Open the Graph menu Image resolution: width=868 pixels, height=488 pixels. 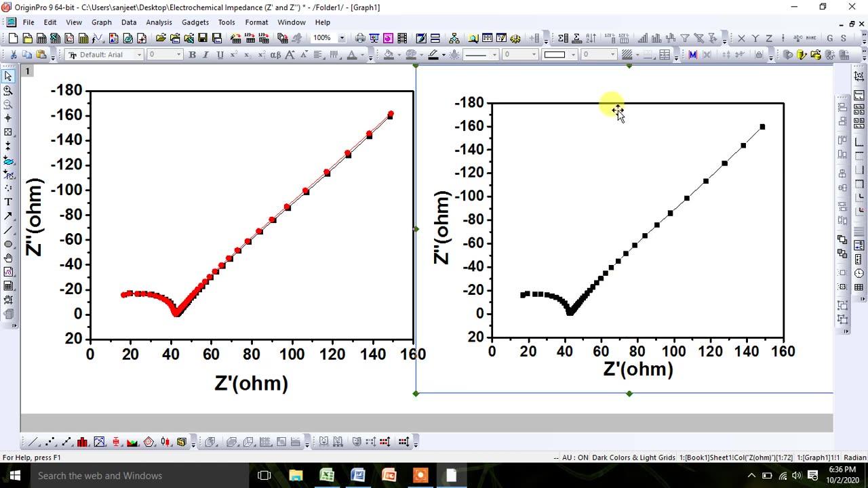coord(101,22)
